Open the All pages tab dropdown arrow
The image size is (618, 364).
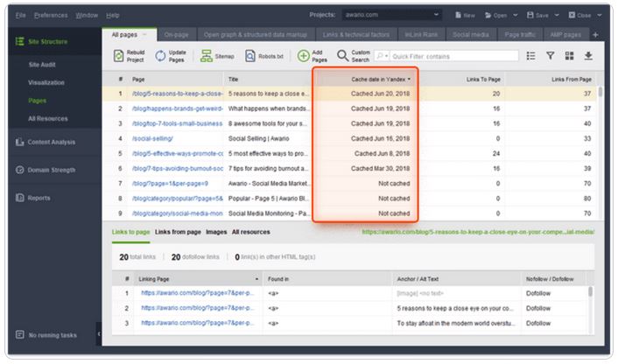coord(144,35)
